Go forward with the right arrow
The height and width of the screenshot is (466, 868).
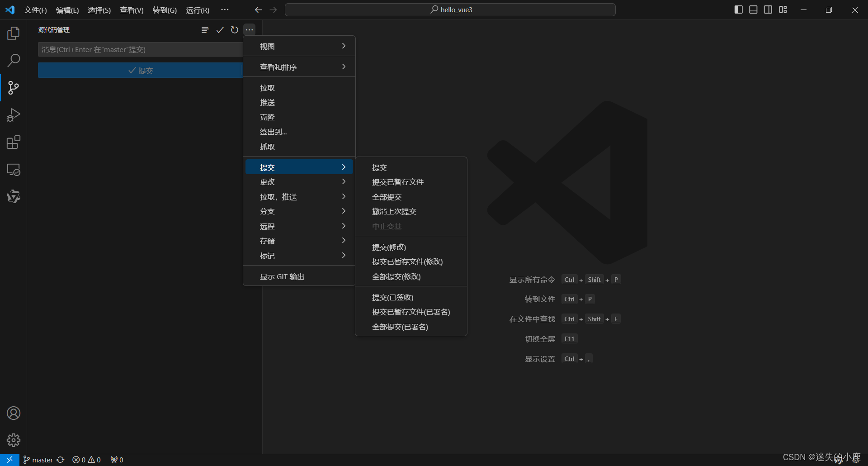[x=273, y=10]
